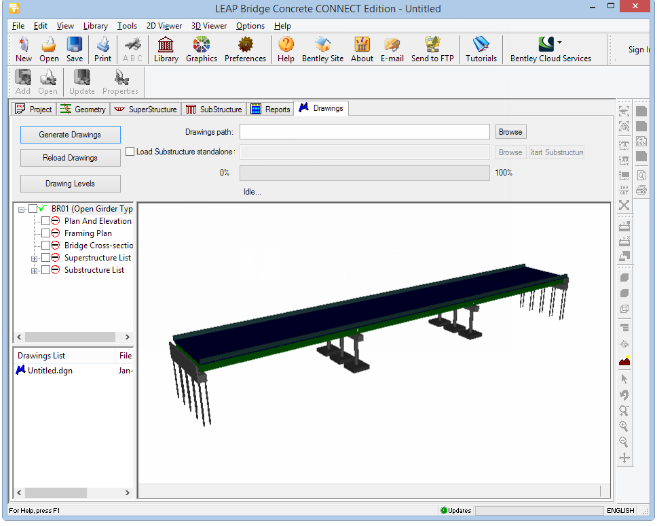Open the Graphics toolbar icon

pyautogui.click(x=202, y=49)
